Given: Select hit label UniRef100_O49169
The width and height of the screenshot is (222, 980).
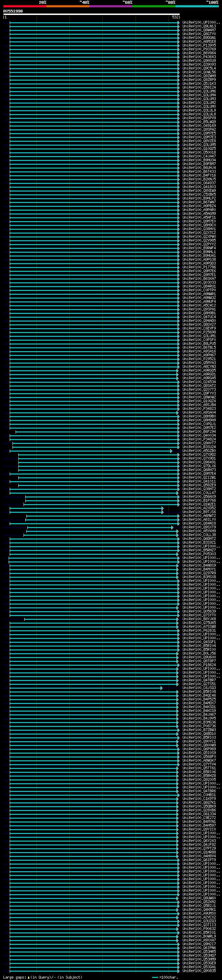Looking at the screenshot, I should 199,125.
